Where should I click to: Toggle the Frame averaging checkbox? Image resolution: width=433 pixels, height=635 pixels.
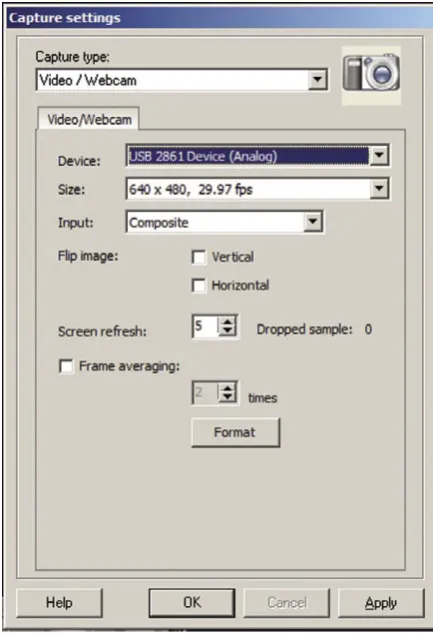click(x=66, y=366)
